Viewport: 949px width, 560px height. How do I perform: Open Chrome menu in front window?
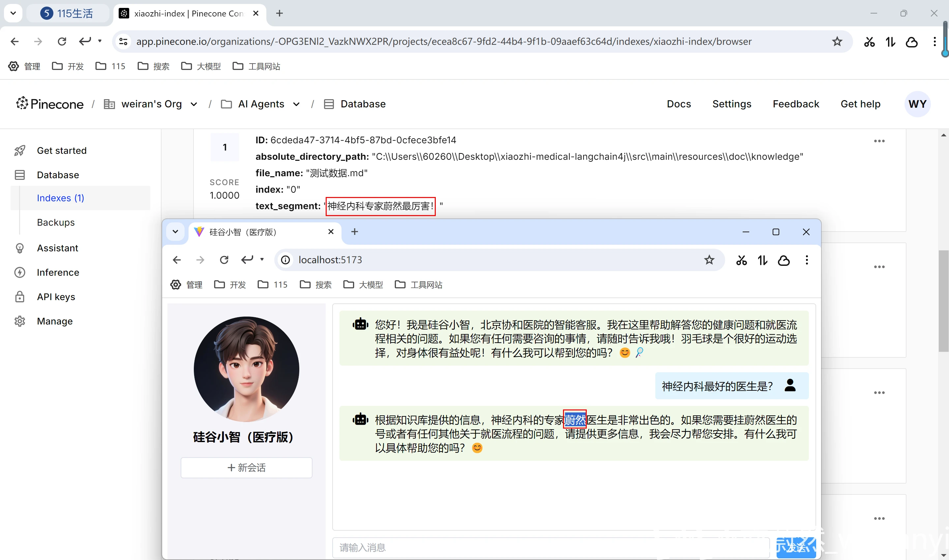coord(807,260)
